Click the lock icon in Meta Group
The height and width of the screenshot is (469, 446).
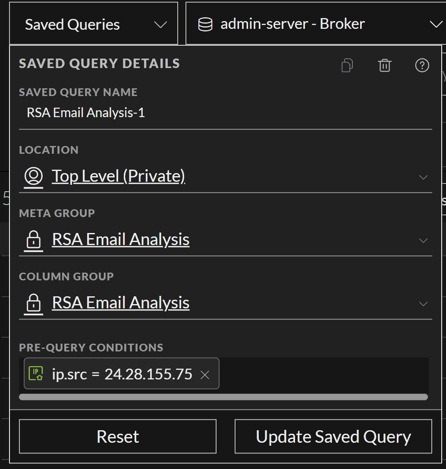point(34,240)
